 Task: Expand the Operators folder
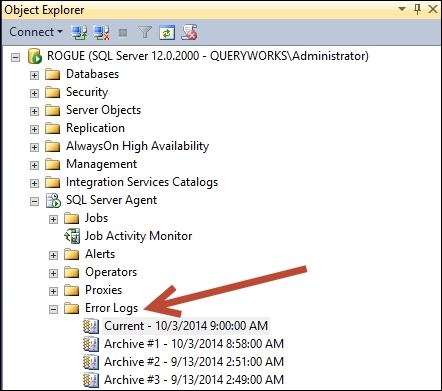53,273
